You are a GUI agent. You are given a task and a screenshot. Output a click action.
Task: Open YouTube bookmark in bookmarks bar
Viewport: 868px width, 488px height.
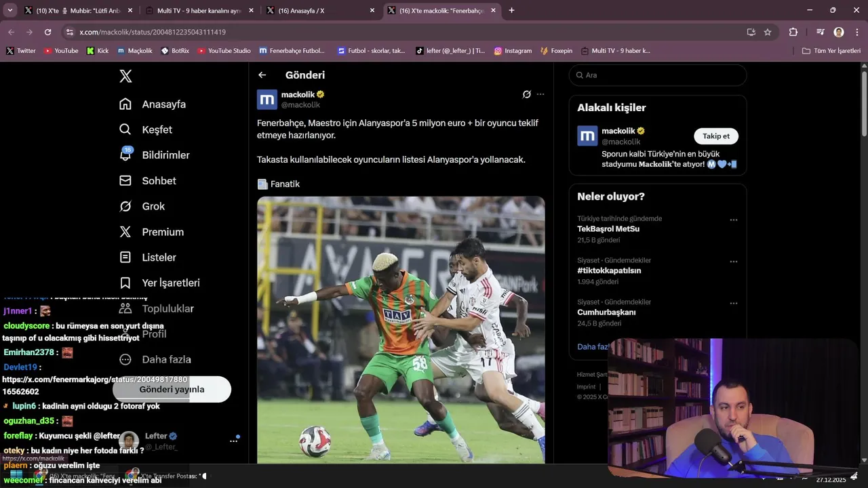coord(61,51)
